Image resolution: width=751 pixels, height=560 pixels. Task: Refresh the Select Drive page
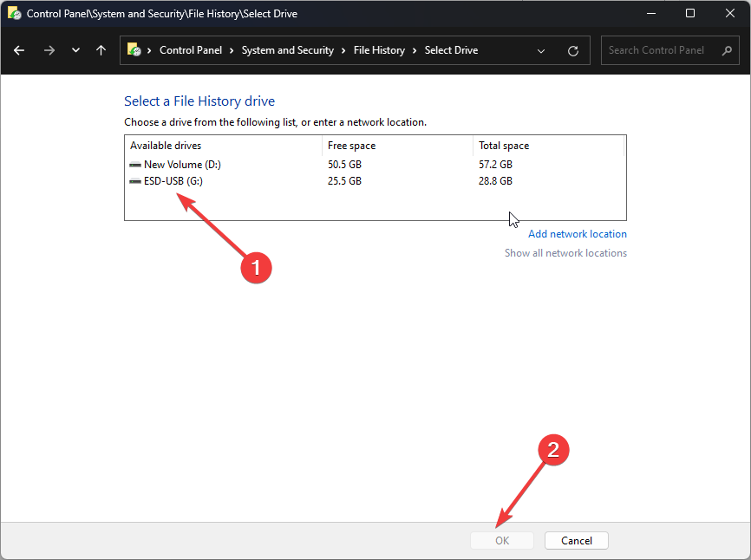coord(572,50)
